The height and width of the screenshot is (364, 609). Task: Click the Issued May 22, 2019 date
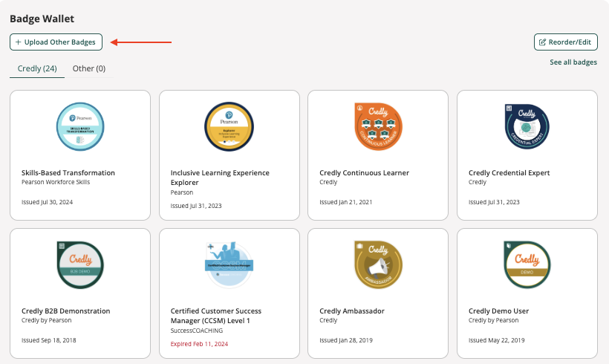[496, 340]
